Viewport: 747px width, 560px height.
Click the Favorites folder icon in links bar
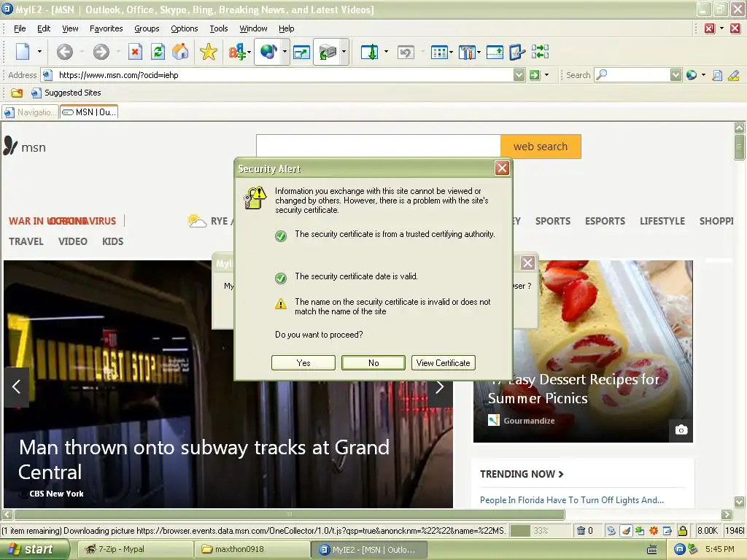click(x=17, y=93)
